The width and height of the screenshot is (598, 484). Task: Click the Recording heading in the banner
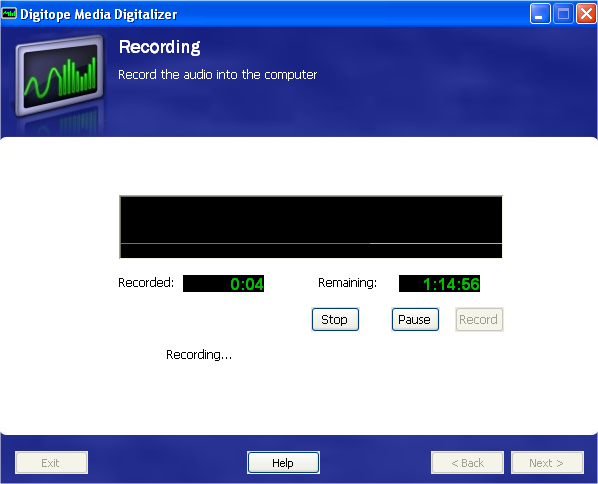pyautogui.click(x=159, y=47)
